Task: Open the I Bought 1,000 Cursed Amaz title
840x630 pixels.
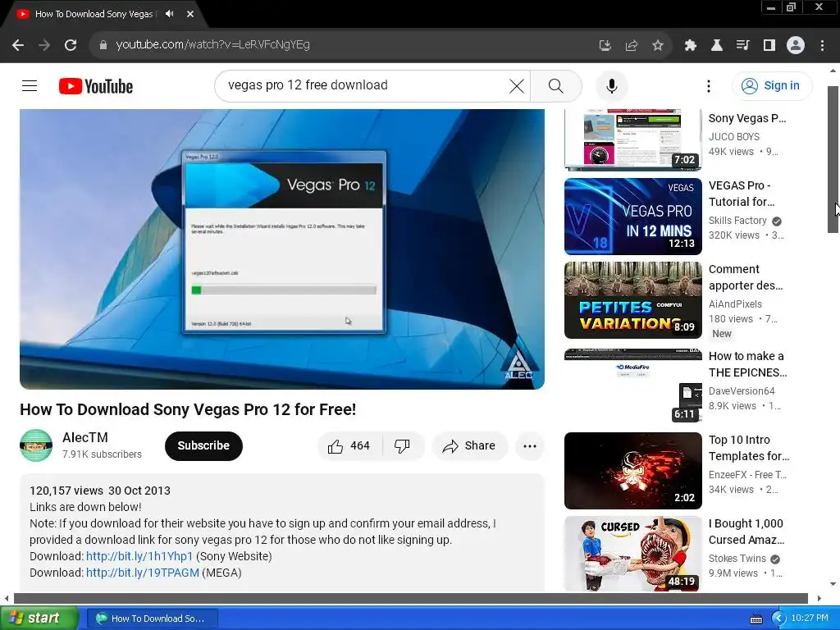Action: coord(746,532)
